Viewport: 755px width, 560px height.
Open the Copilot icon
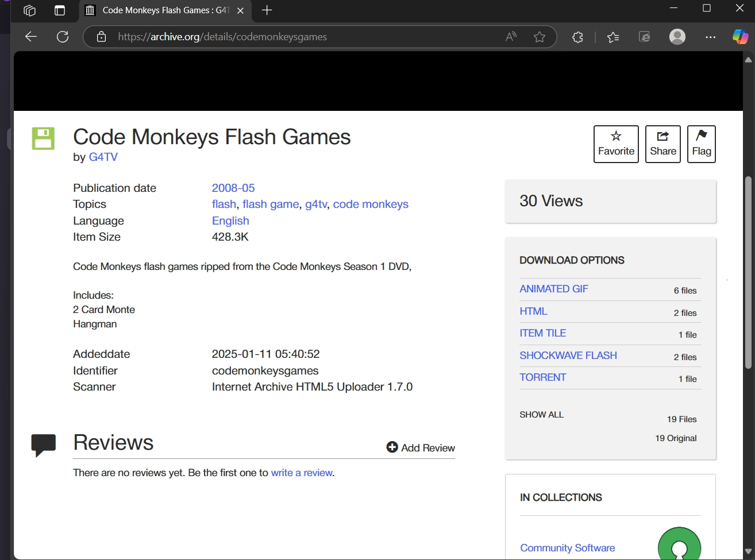coord(739,37)
